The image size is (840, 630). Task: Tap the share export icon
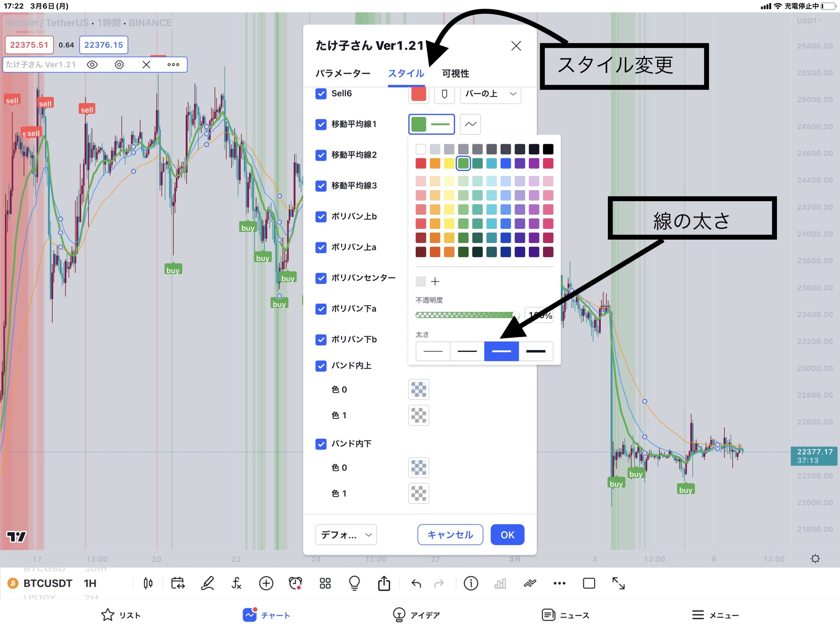[x=384, y=583]
